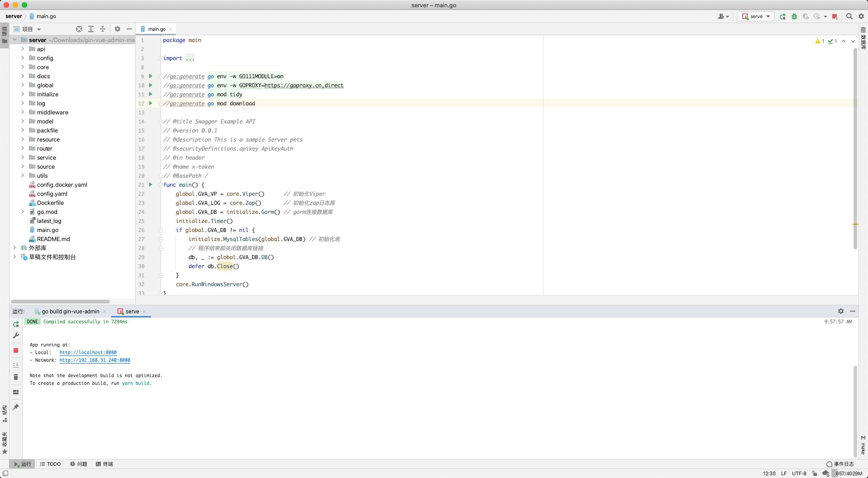Clear Run console with trash icon
The height and width of the screenshot is (478, 868).
16,377
